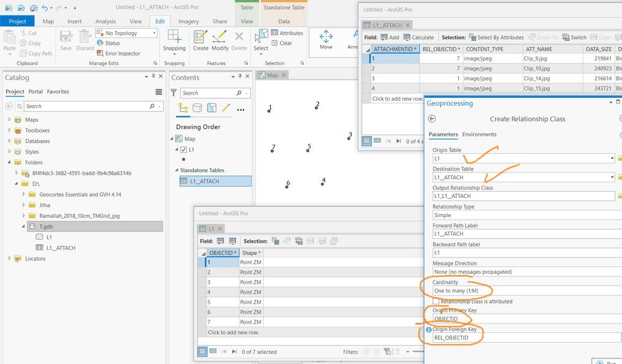The height and width of the screenshot is (364, 622).
Task: Open the Destination Table dropdown
Action: [x=612, y=177]
